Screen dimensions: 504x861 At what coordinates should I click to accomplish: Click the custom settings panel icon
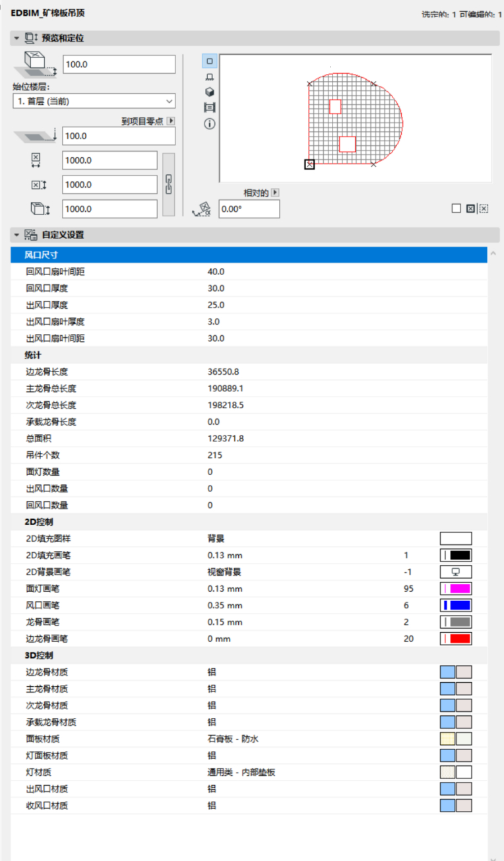31,235
